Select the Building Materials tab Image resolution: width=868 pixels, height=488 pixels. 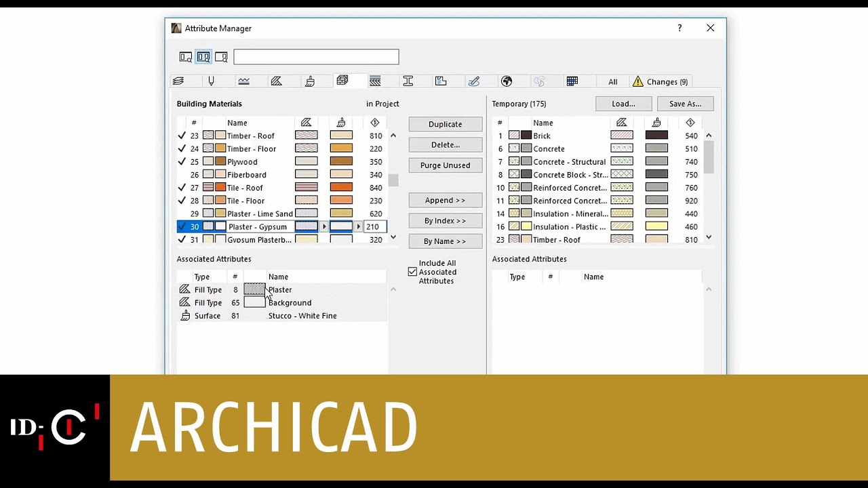click(x=342, y=81)
